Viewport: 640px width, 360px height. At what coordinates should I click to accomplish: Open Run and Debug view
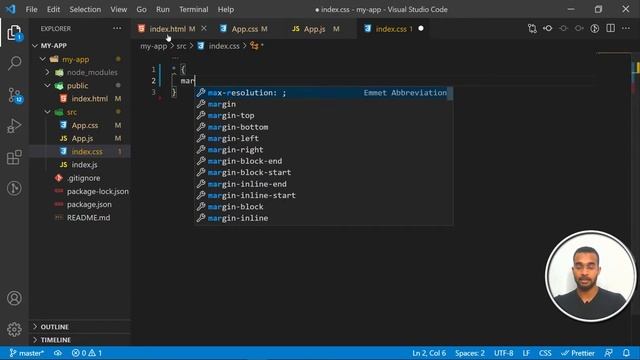(14, 126)
